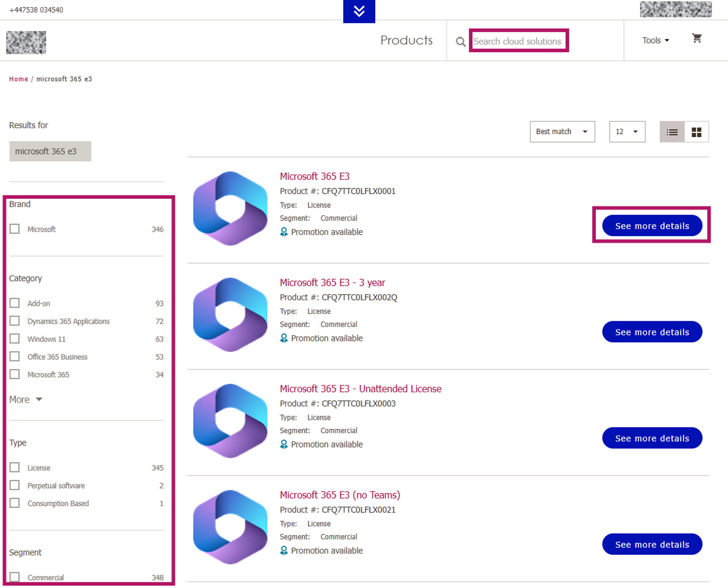Open the Tools menu
Viewport: 728px width, 588px height.
tap(655, 41)
